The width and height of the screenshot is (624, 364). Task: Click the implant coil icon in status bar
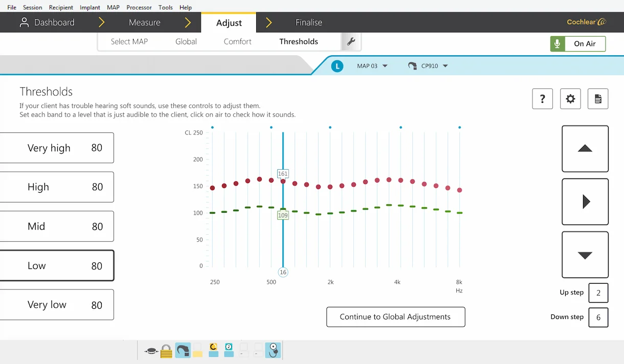[151, 351]
